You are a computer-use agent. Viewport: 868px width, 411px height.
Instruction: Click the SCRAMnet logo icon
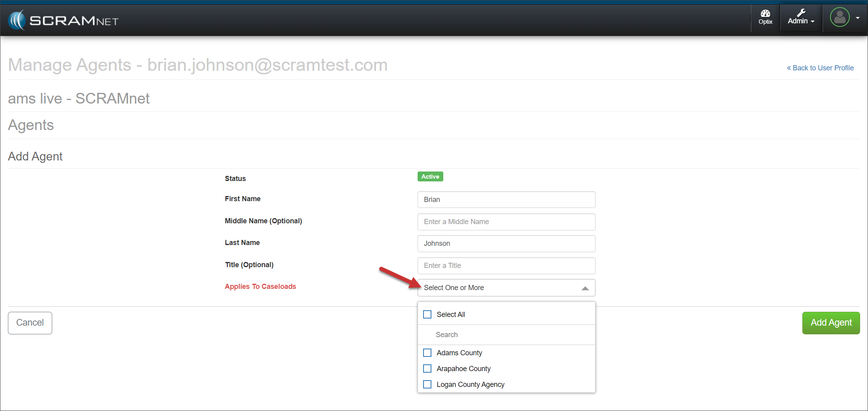click(17, 20)
